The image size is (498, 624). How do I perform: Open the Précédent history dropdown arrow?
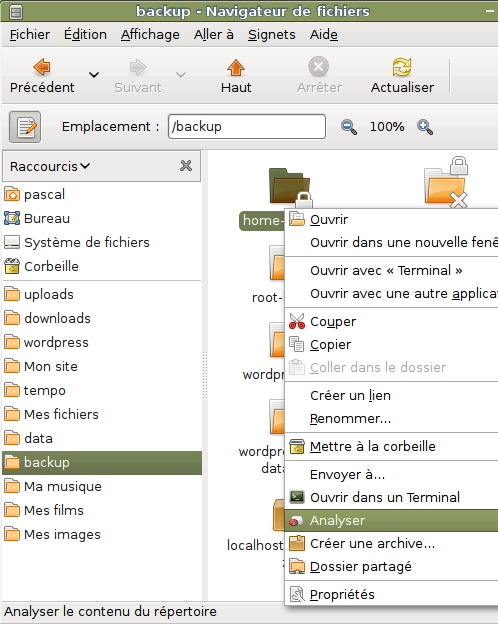pos(94,75)
